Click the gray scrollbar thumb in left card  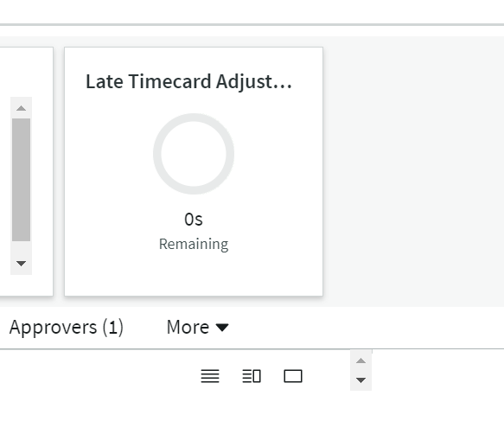[x=22, y=179]
